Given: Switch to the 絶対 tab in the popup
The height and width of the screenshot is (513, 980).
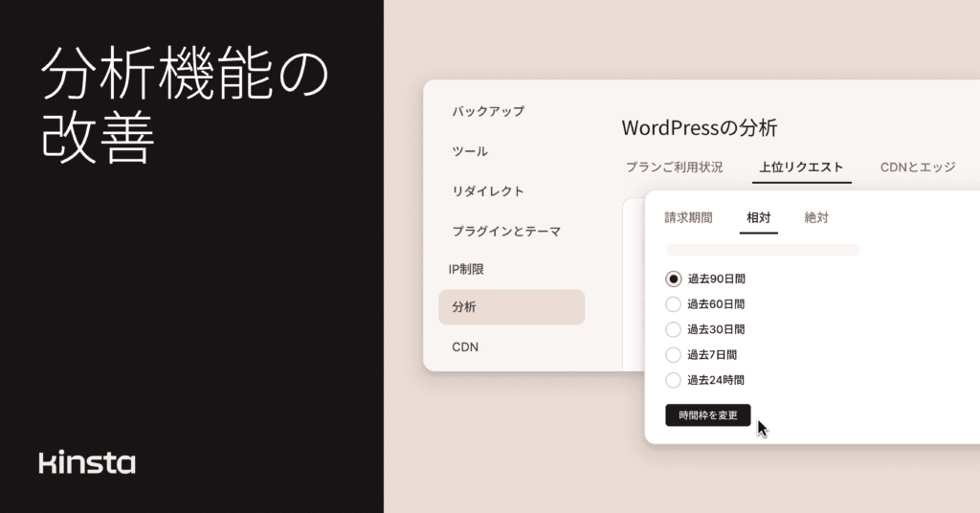Looking at the screenshot, I should 816,217.
